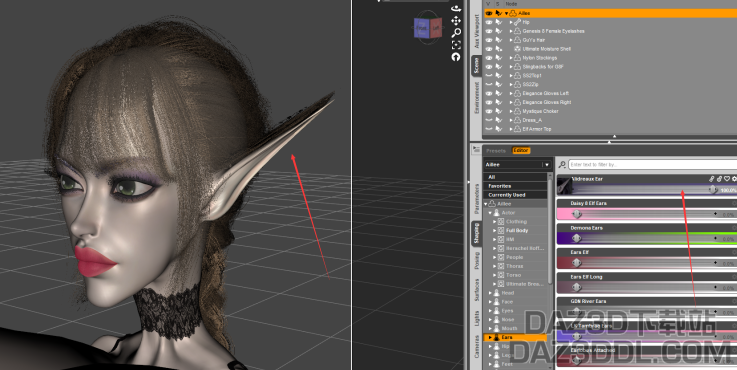Click the gear settings icon on Vildreaux Ear
The image size is (737, 370).
(734, 179)
